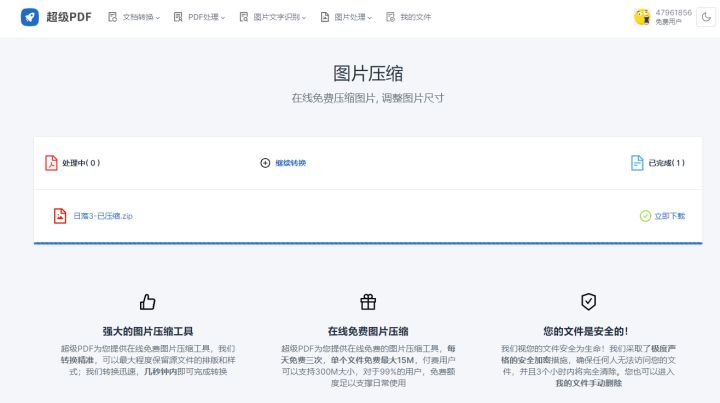Click 我的文件手动删除 bold text
Screen dimensions: 720x403
coord(588,383)
